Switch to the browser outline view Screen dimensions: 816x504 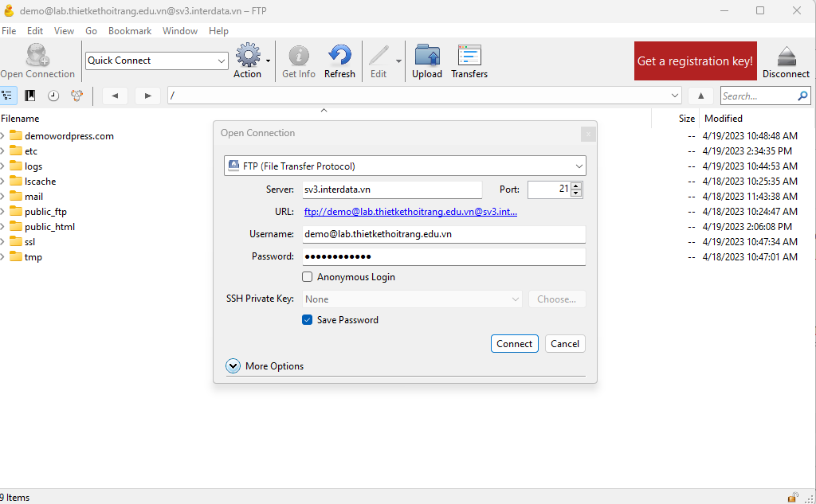tap(7, 96)
